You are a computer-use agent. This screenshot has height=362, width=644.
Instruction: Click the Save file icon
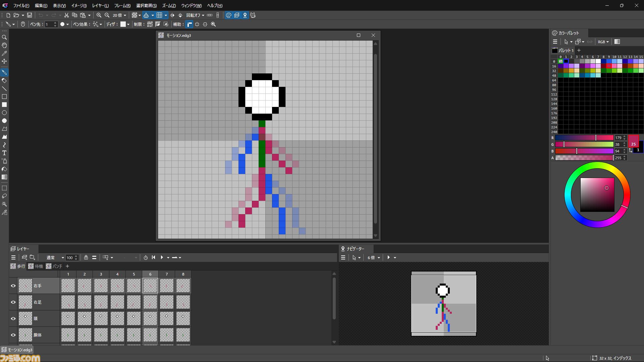30,15
